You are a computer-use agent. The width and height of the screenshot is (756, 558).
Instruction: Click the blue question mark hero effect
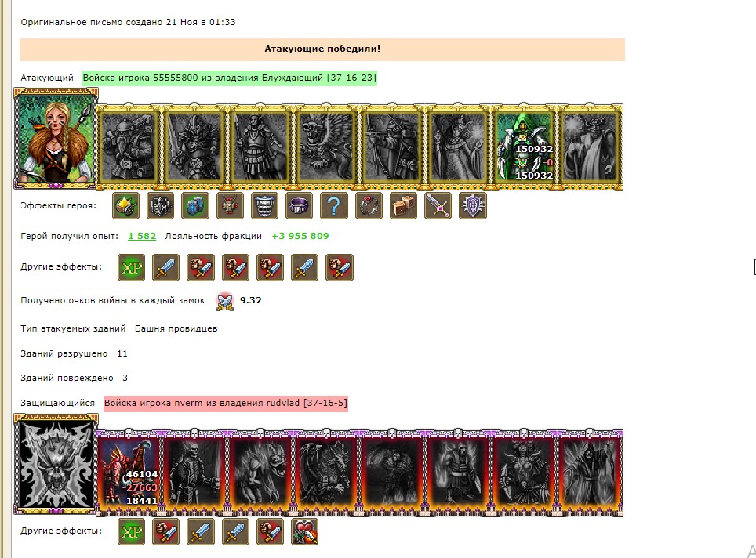pos(334,206)
